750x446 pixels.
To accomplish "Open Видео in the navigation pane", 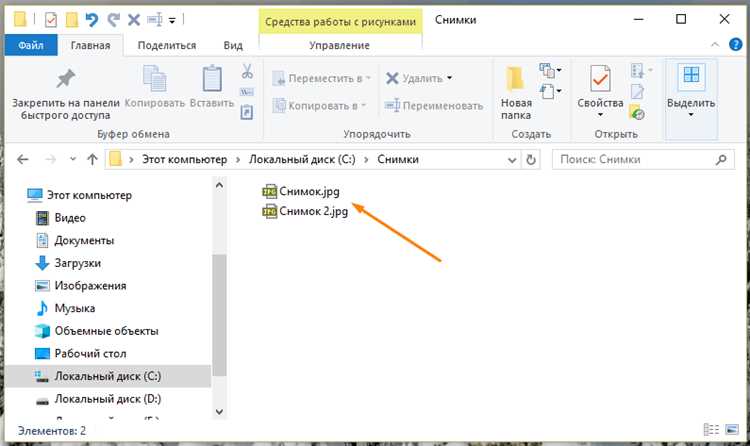I will pos(61,218).
